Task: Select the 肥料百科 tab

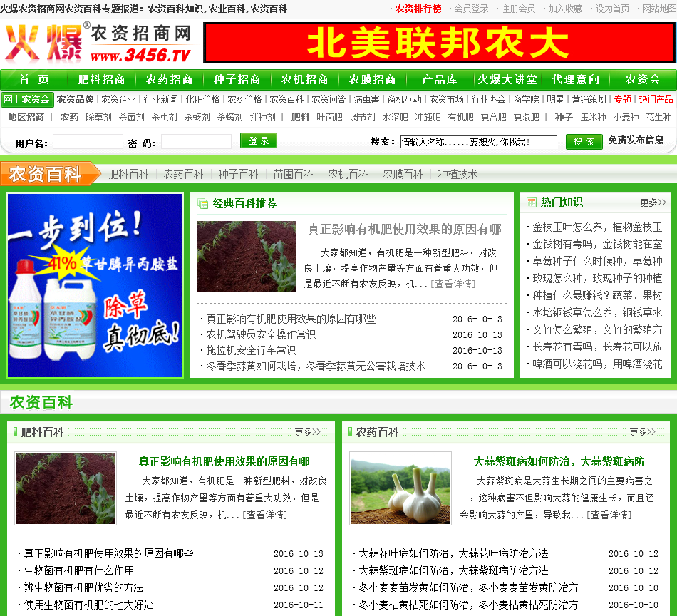Action: (128, 174)
